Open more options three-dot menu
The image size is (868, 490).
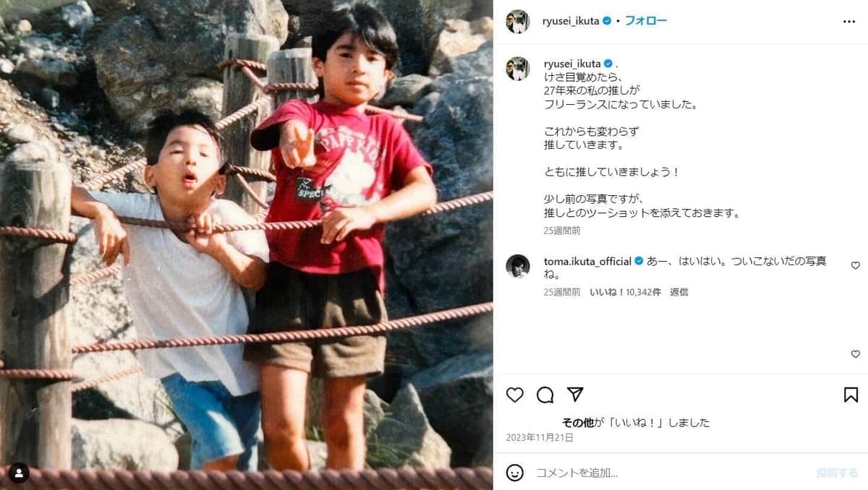click(849, 22)
